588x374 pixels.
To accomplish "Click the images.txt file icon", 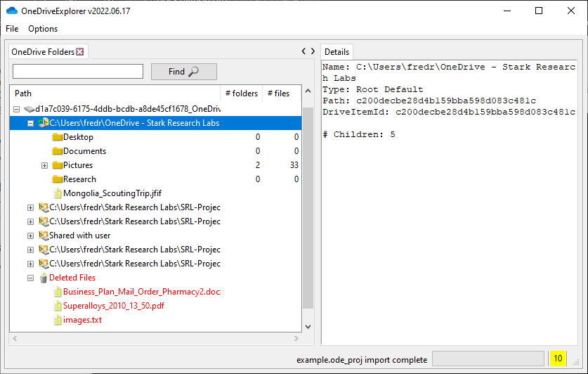I will pyautogui.click(x=58, y=320).
